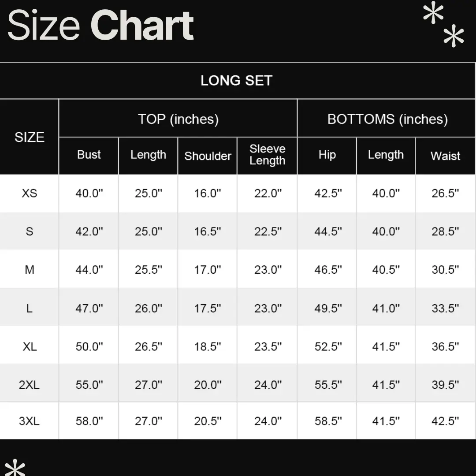Select the 2XL size row label

pyautogui.click(x=30, y=385)
